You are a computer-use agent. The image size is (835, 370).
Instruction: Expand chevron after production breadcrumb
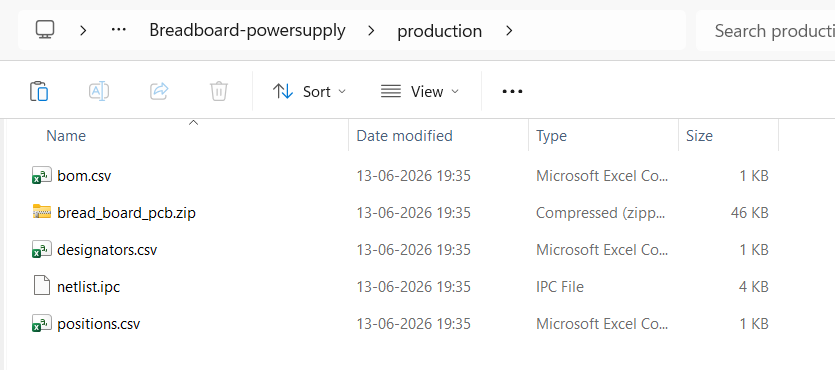point(509,31)
